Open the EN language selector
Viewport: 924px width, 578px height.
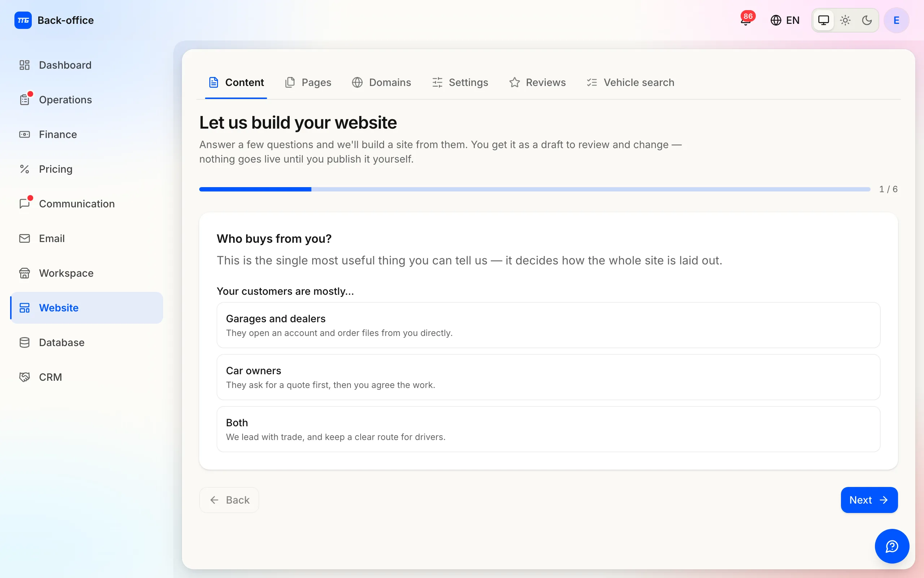click(785, 20)
